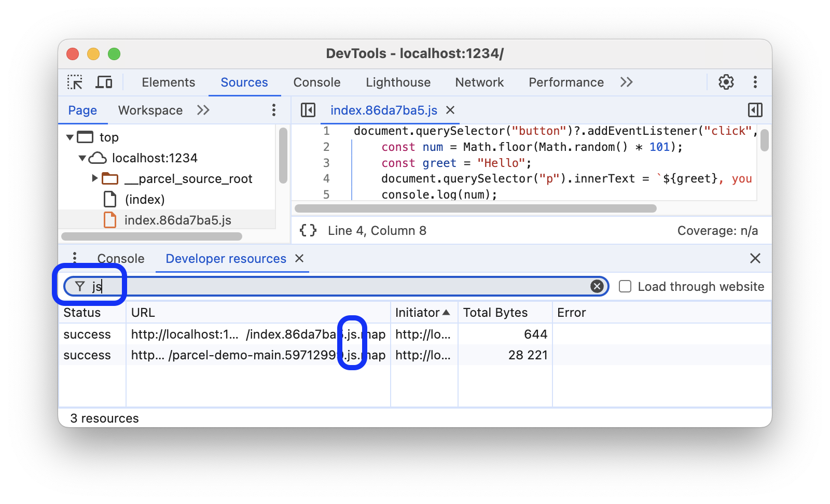Screen dimensions: 830x504
Task: Enable Load through website
Action: tap(625, 286)
